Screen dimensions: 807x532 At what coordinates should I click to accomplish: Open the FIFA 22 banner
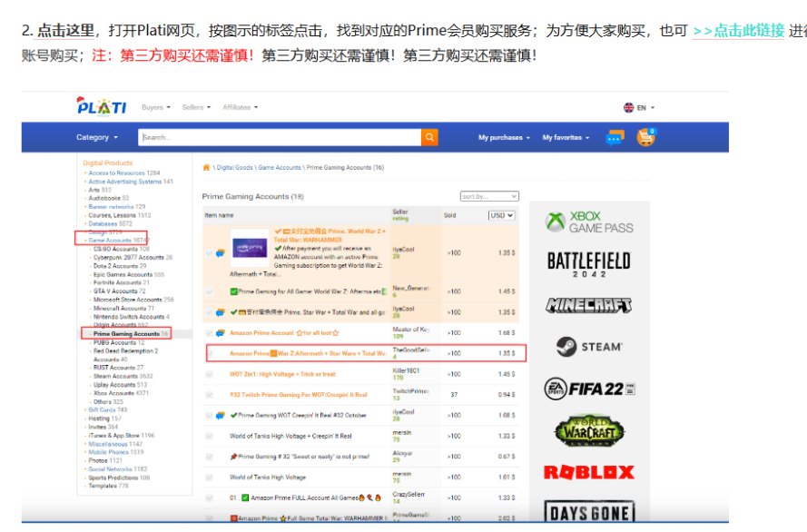coord(589,389)
